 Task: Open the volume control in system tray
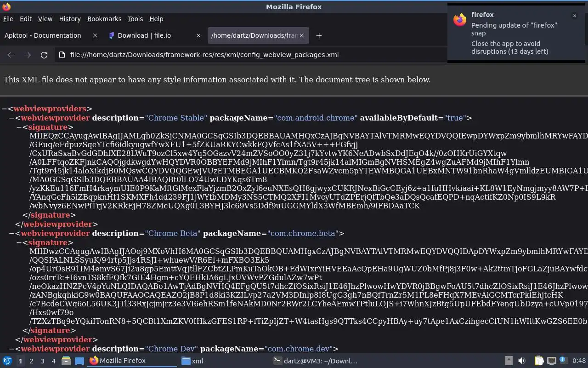coord(522,361)
